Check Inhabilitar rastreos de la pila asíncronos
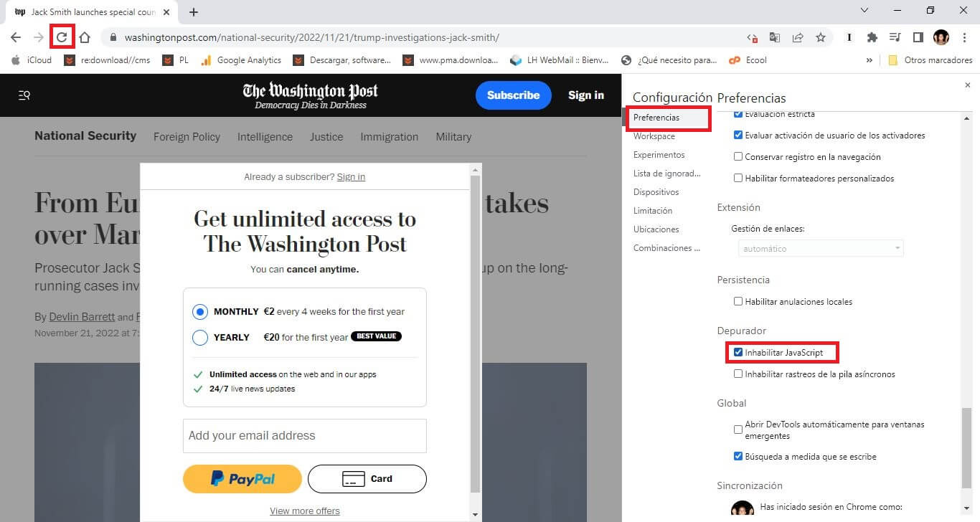The width and height of the screenshot is (980, 522). pos(738,374)
